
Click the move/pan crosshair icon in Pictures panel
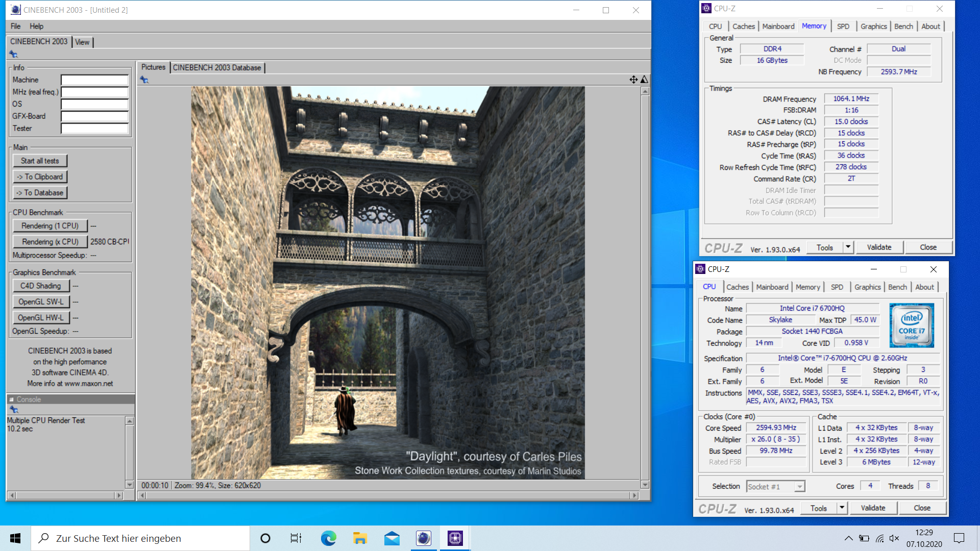633,80
